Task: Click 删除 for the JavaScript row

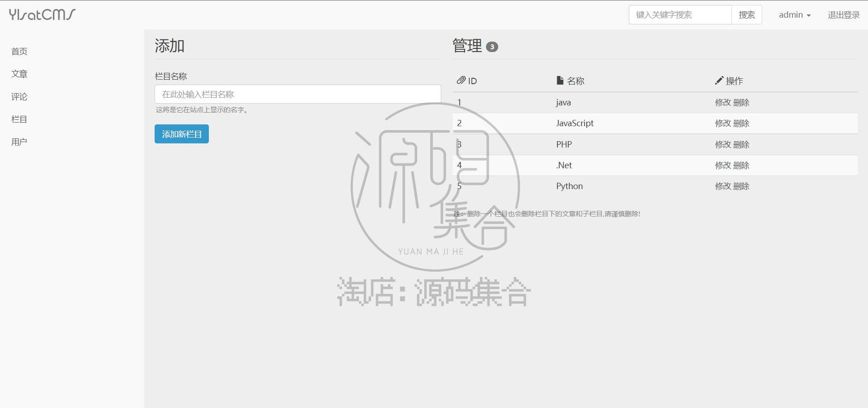Action: point(741,123)
